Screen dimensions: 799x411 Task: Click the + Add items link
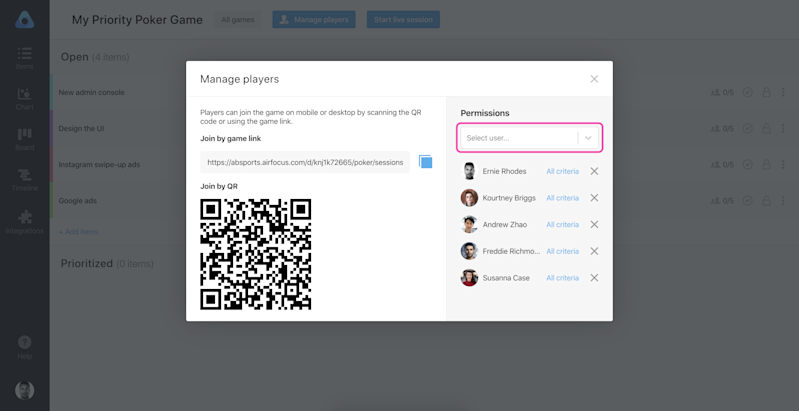click(78, 232)
